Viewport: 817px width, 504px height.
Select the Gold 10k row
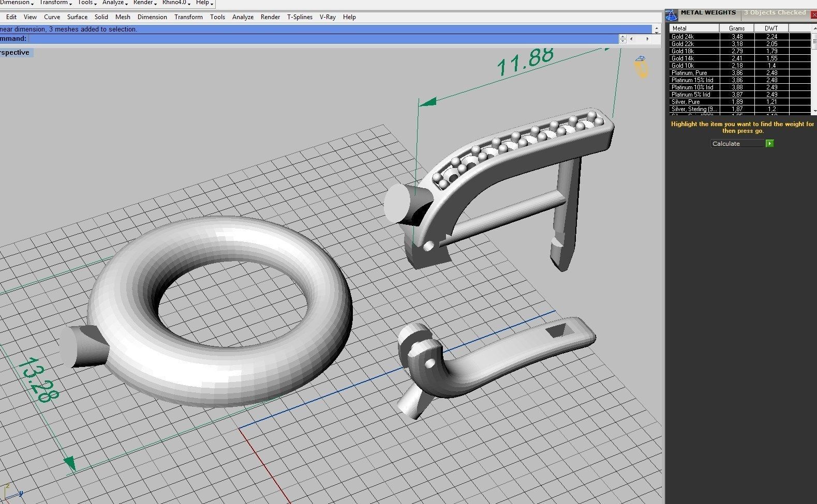pyautogui.click(x=740, y=66)
